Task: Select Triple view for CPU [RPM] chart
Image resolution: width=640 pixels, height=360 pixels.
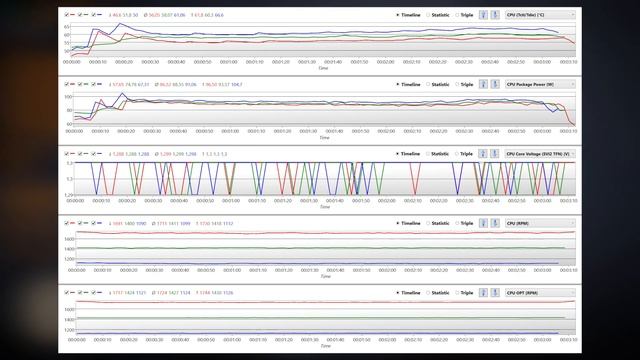Action: (x=464, y=223)
